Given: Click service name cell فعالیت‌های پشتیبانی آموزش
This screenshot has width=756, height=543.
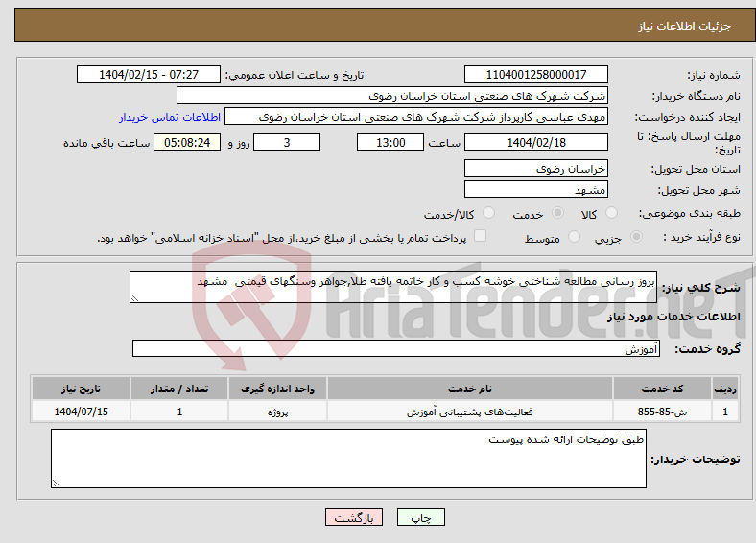Looking at the screenshot, I should (x=469, y=412).
